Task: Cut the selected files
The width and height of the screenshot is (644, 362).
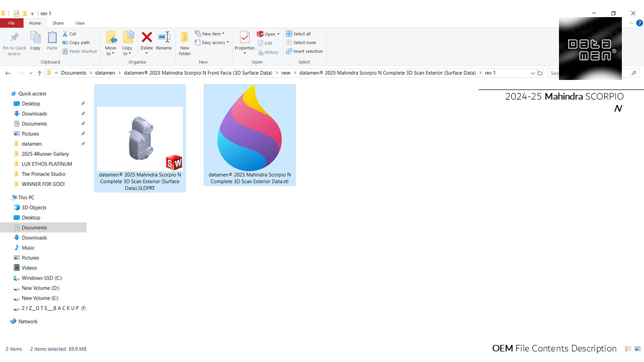Action: pyautogui.click(x=69, y=34)
